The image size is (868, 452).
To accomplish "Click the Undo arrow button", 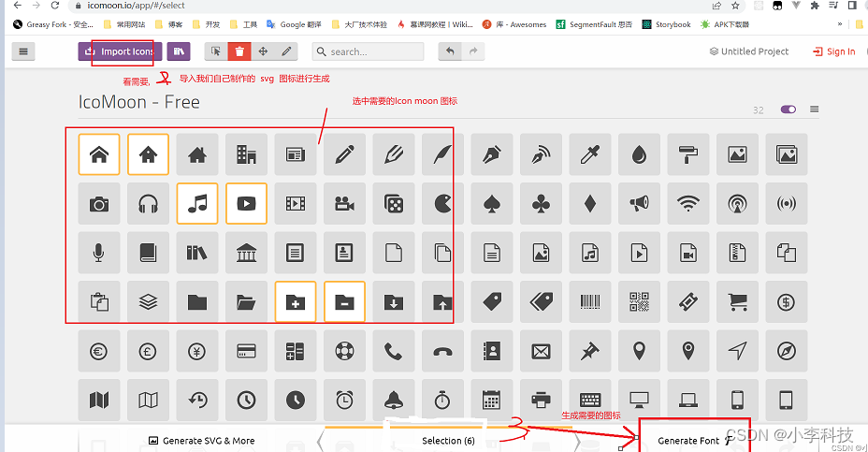I will coord(451,52).
